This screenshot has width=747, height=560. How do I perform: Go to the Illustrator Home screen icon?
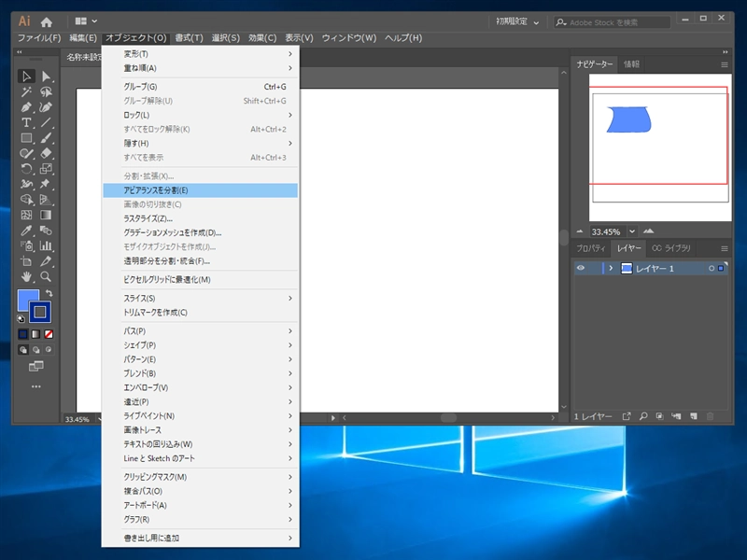(x=46, y=21)
